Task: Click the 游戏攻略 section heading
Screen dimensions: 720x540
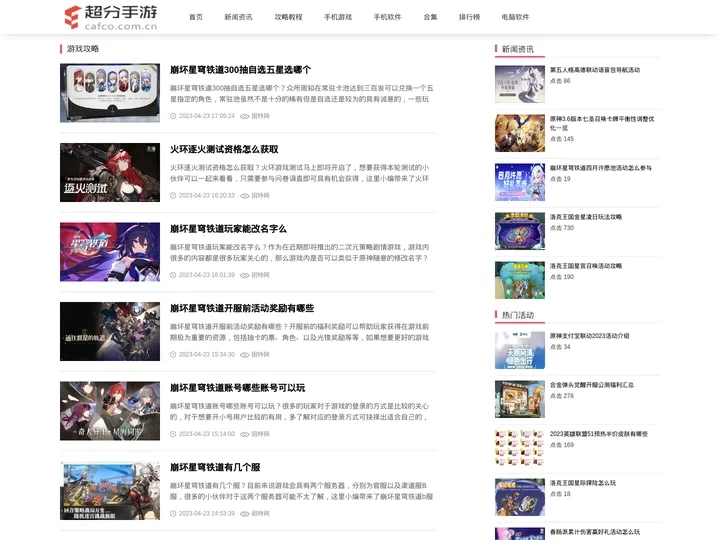Action: pos(83,49)
